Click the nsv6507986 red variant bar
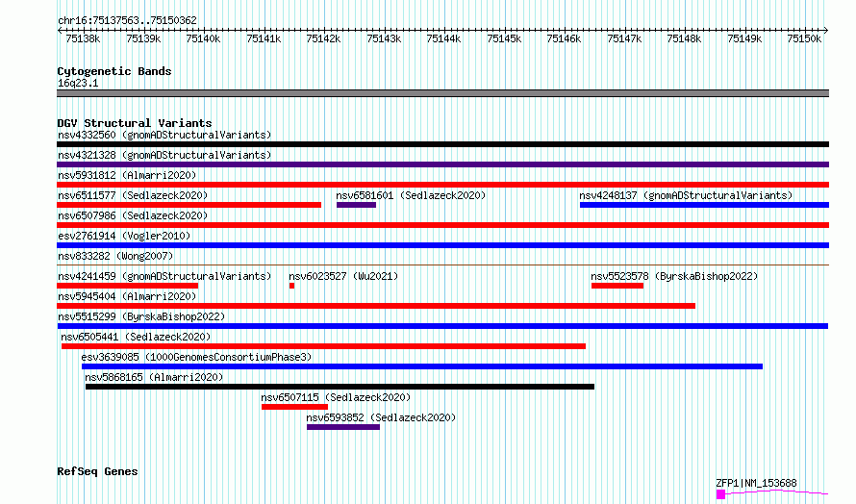The width and height of the screenshot is (856, 504). [442, 225]
